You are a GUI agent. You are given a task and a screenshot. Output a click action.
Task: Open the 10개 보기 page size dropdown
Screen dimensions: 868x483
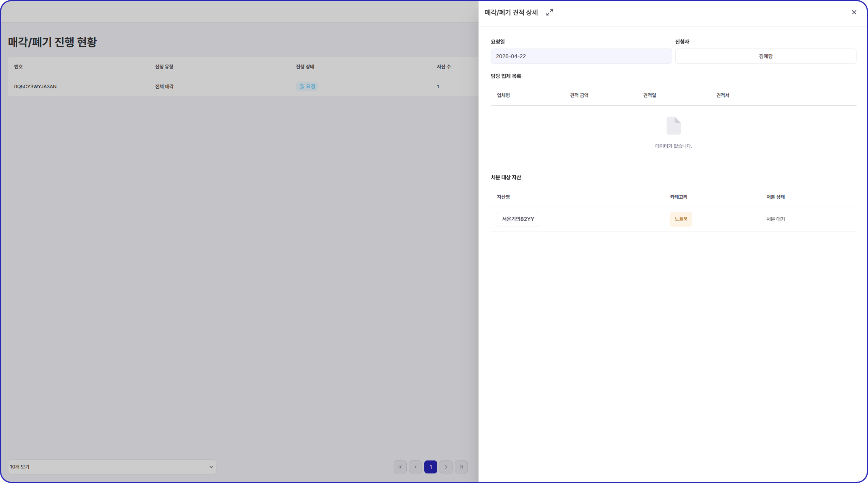click(x=112, y=467)
